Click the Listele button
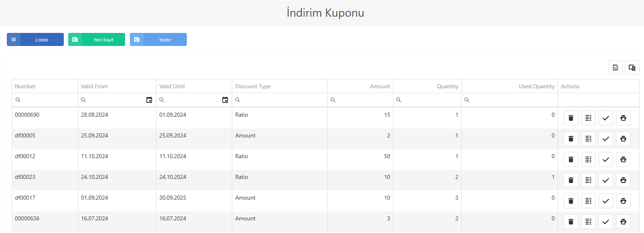The height and width of the screenshot is (233, 644). [x=35, y=39]
